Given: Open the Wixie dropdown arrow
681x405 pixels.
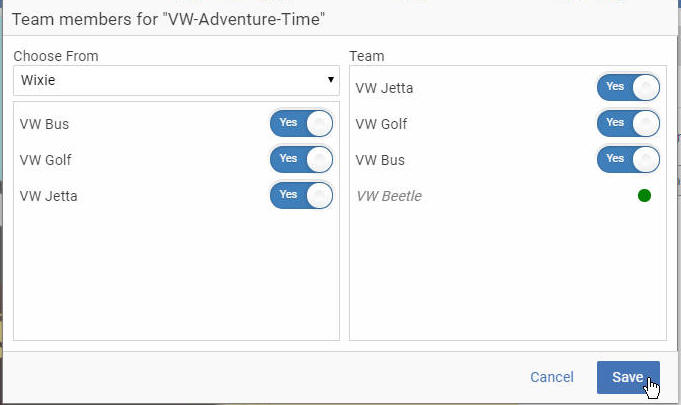Looking at the screenshot, I should pyautogui.click(x=331, y=80).
